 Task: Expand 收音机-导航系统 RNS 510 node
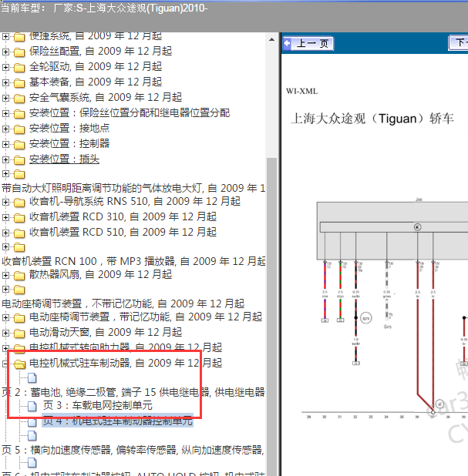5,202
